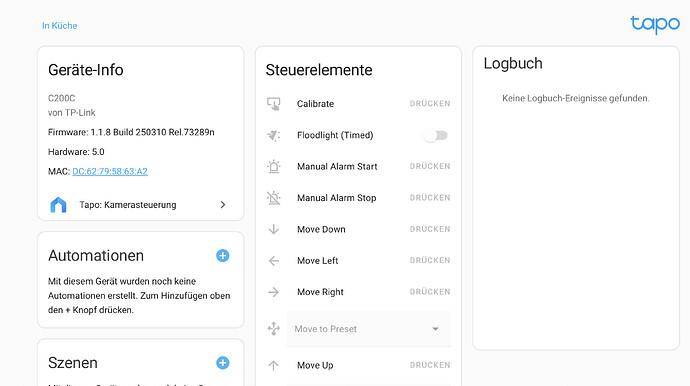
Task: Add a new automation with plus icon
Action: 223,256
